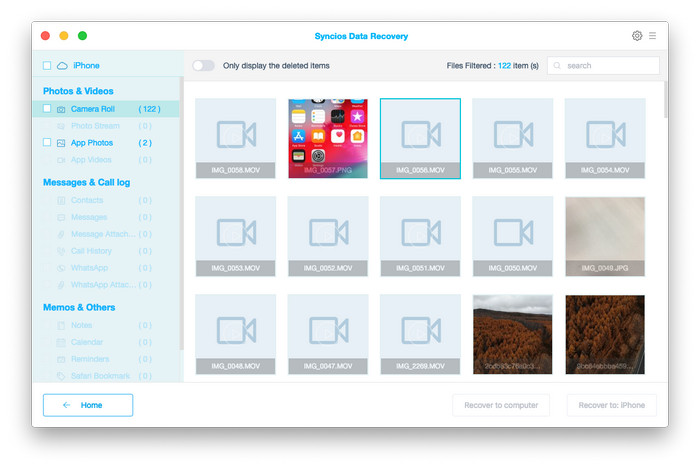Click the Calendar icon in sidebar
This screenshot has width=700, height=469.
[61, 342]
